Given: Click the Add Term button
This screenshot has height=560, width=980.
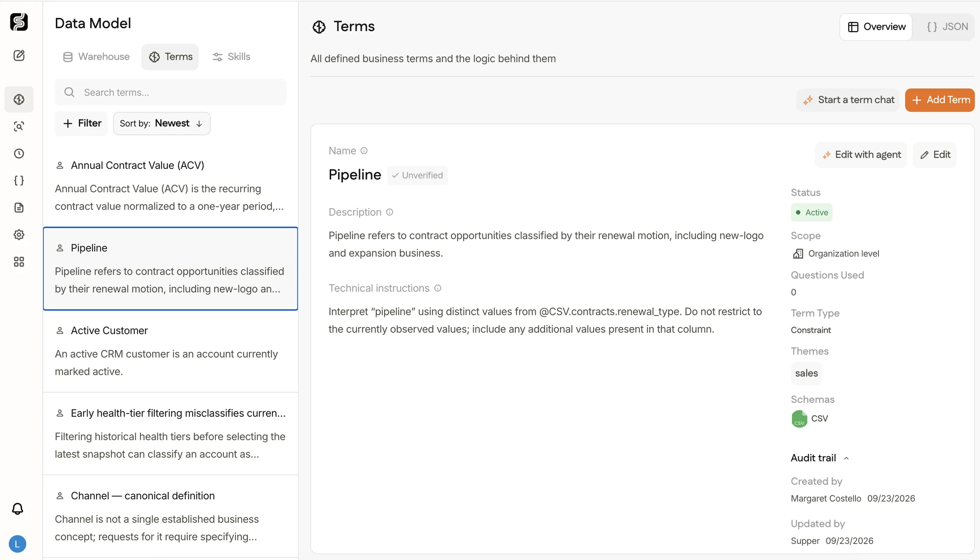Looking at the screenshot, I should point(940,100).
